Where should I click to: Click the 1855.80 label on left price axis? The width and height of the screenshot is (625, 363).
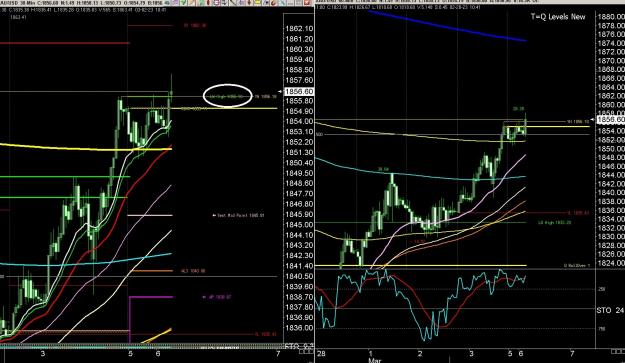pyautogui.click(x=299, y=101)
